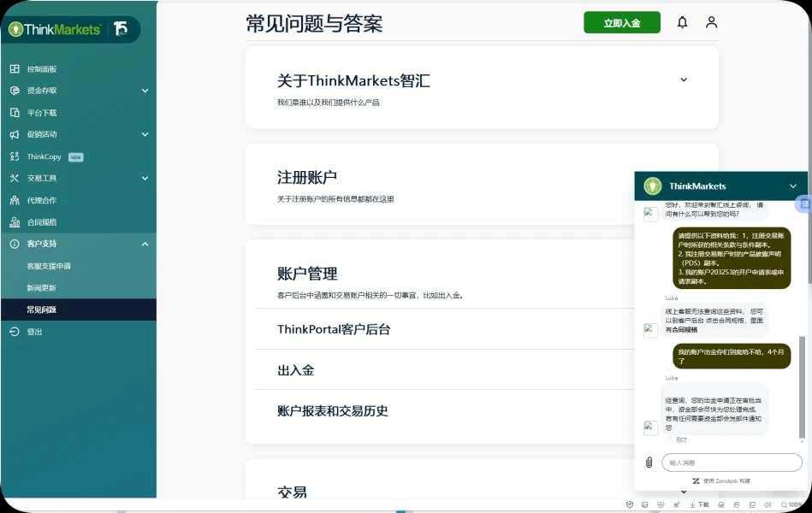Click the 账户管理 section heading

pyautogui.click(x=307, y=274)
